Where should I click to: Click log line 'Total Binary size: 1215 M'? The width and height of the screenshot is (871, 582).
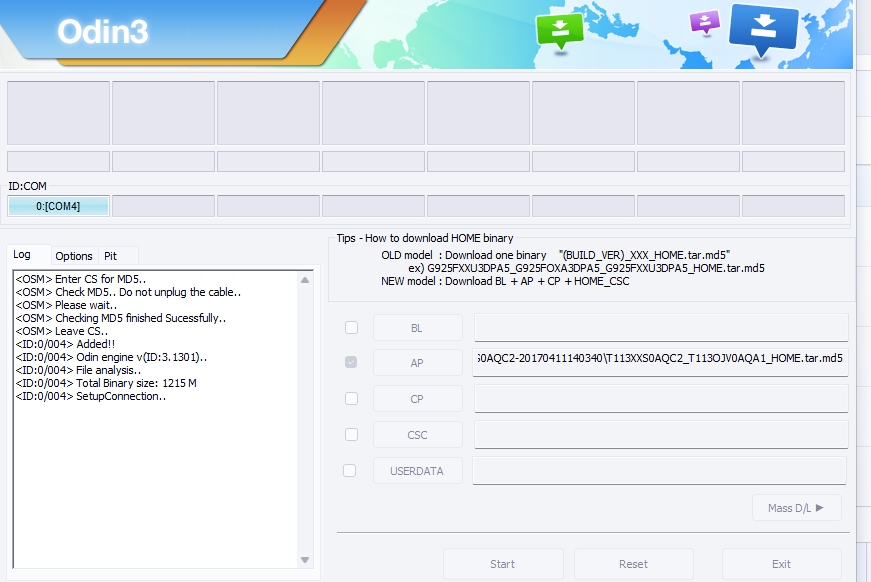[x=106, y=383]
